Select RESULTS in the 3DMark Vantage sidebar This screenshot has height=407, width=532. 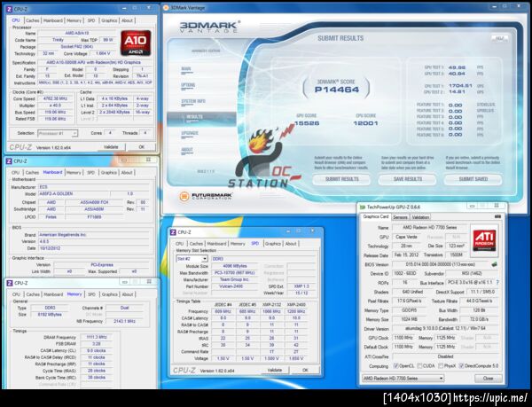(201, 117)
